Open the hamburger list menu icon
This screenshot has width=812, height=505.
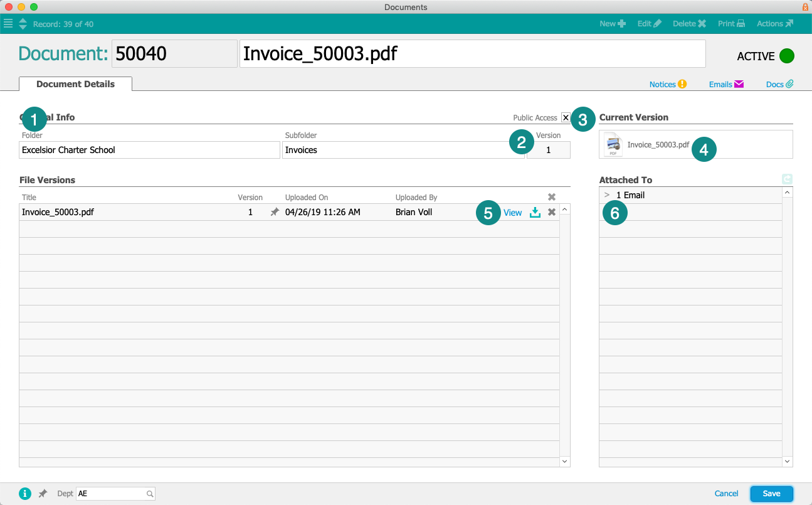tap(8, 24)
